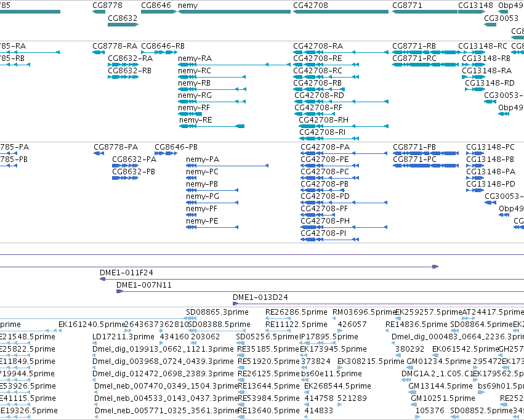Open protein CG42708-PA

point(325,147)
